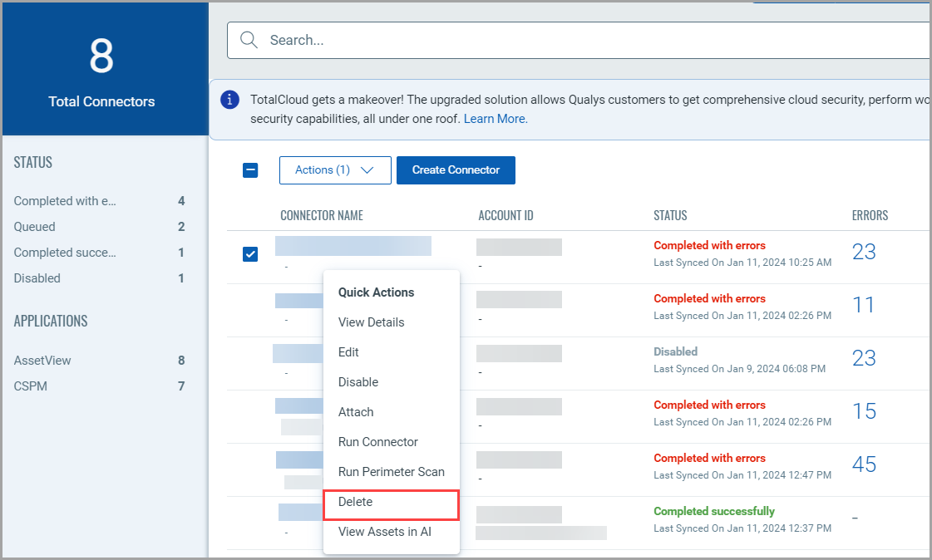Uncheck the first connector row checkbox
The height and width of the screenshot is (560, 932).
(250, 254)
